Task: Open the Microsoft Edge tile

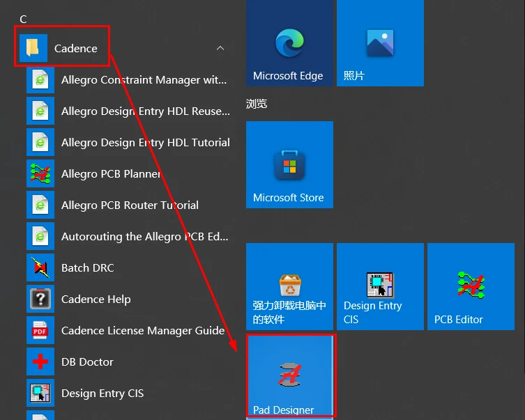Action: point(289,42)
